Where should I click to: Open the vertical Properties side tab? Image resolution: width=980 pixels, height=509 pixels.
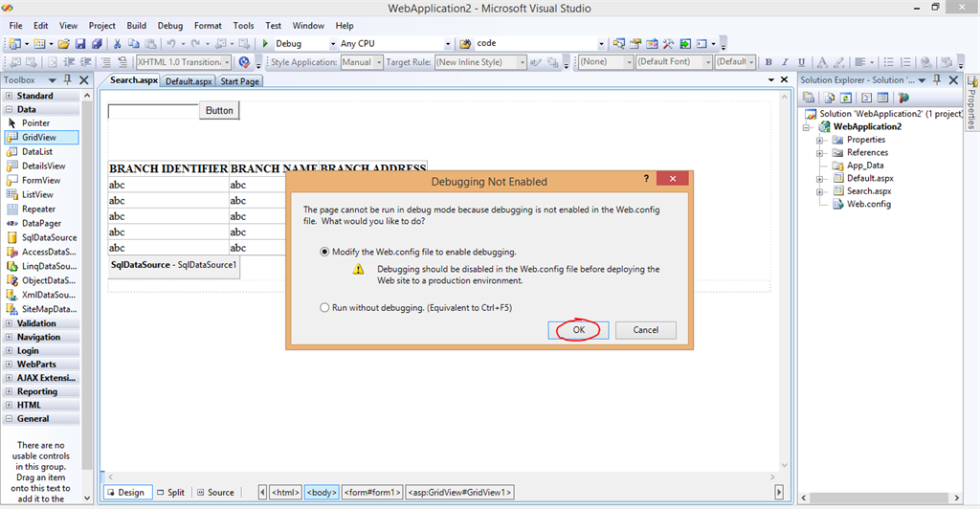[x=972, y=102]
